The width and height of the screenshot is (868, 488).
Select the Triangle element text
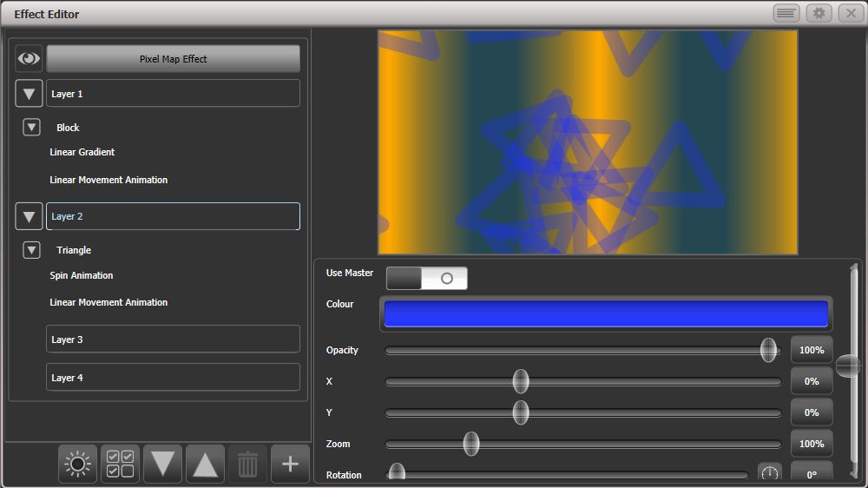(74, 250)
